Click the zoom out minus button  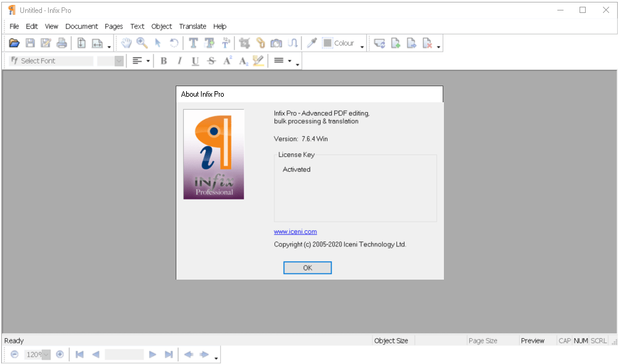pyautogui.click(x=14, y=355)
